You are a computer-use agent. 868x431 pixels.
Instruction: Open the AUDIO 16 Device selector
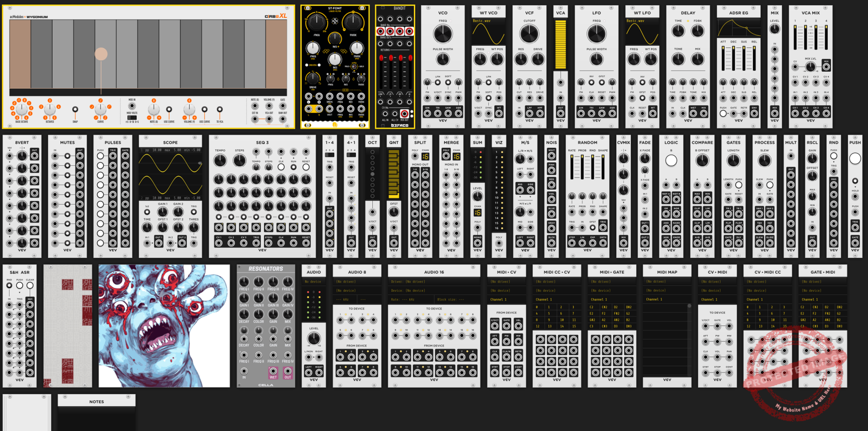[434, 291]
